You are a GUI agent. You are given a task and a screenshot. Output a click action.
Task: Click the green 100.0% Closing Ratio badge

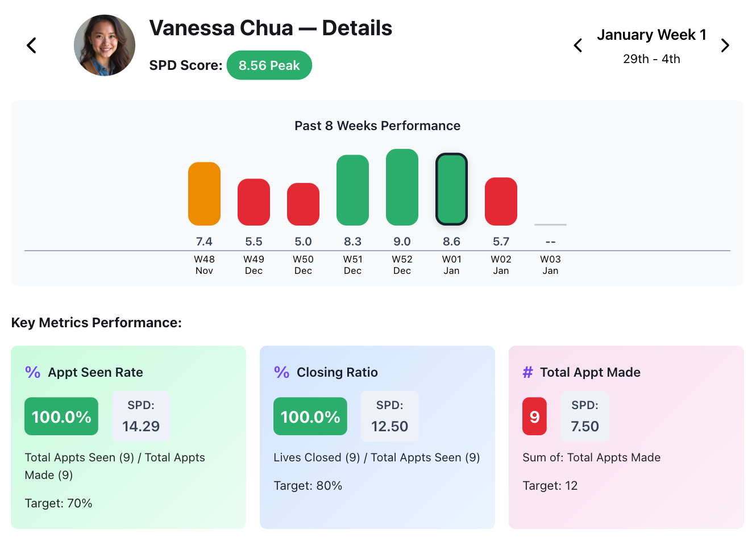pyautogui.click(x=310, y=416)
